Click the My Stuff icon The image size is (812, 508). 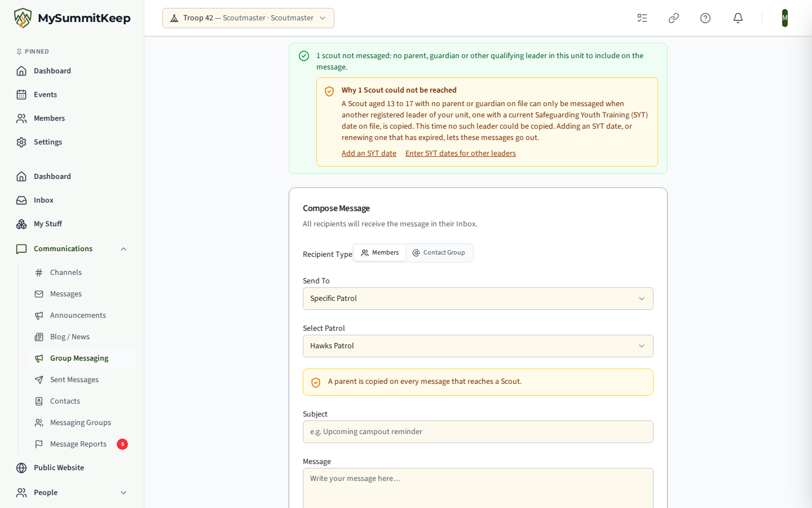click(21, 224)
